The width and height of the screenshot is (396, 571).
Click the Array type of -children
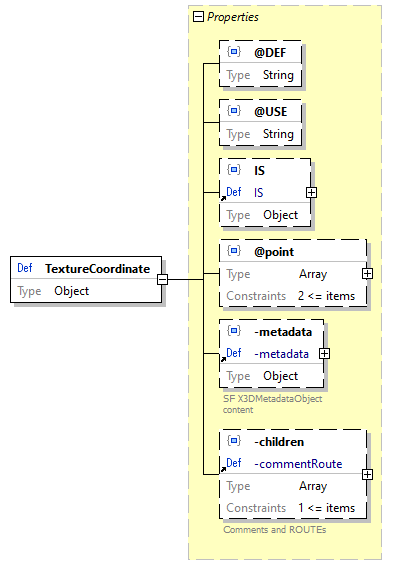tap(313, 486)
